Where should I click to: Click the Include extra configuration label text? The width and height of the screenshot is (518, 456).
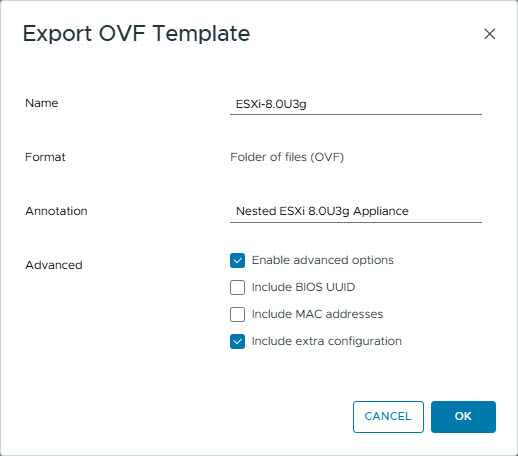coord(327,341)
